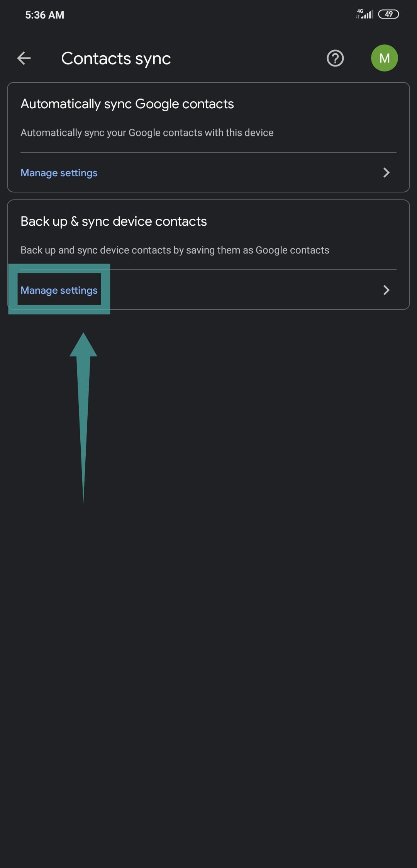Click the empty area below the cards
Viewport: 417px width, 868px height.
click(247, 618)
